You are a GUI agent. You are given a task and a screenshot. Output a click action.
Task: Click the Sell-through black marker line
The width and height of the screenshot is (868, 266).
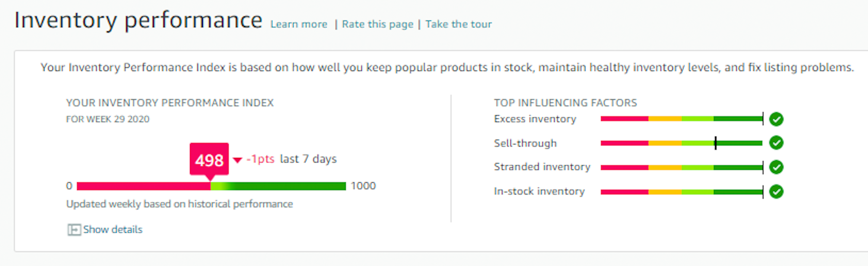(x=715, y=143)
